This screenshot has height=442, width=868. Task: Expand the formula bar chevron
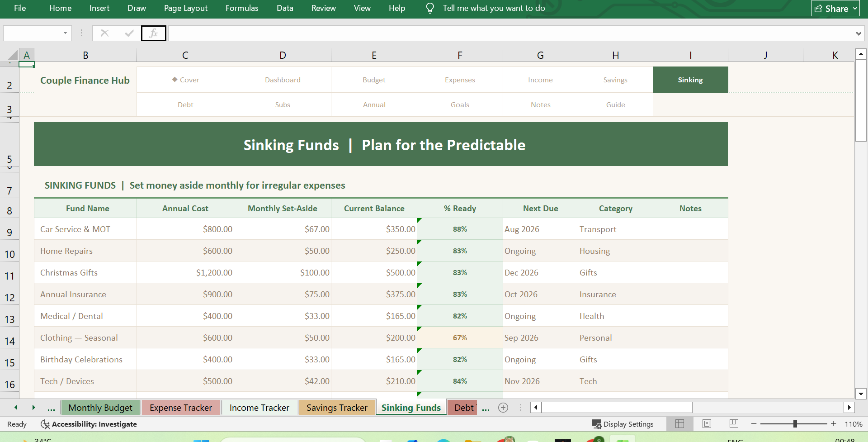point(859,33)
